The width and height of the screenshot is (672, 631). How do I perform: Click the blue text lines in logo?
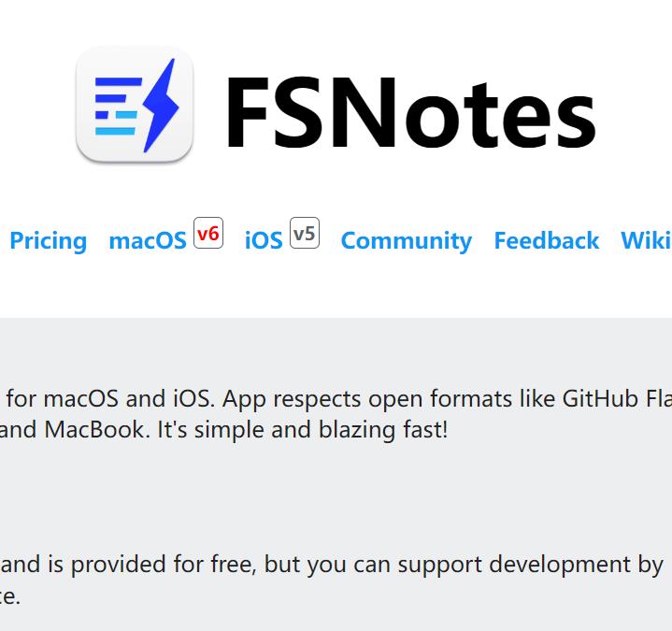coord(115,105)
